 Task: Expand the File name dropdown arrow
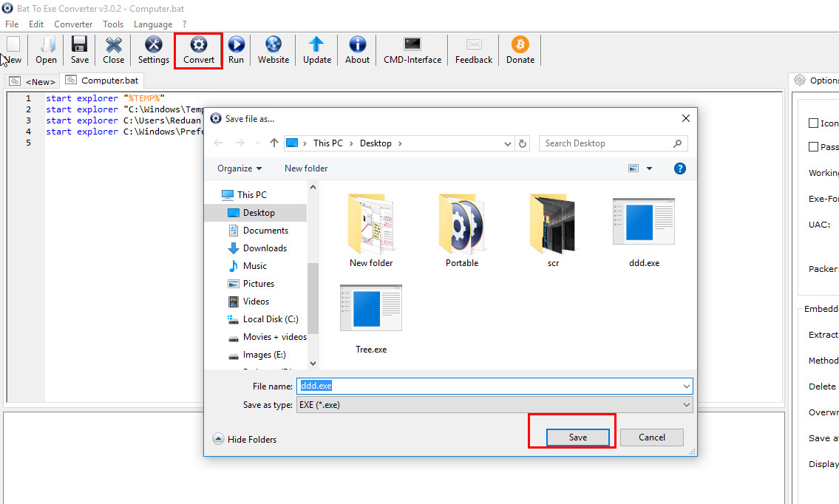tap(686, 386)
